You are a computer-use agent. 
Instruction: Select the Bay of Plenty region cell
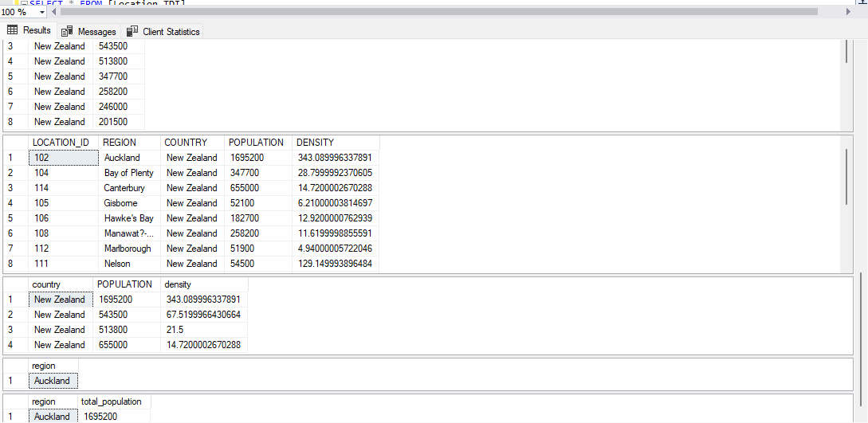[x=130, y=173]
